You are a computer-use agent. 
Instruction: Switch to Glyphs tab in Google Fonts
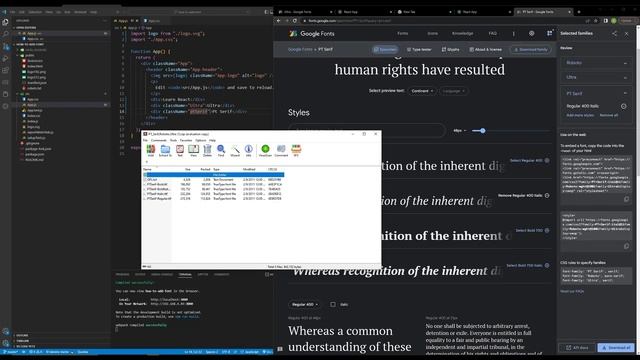pos(451,49)
